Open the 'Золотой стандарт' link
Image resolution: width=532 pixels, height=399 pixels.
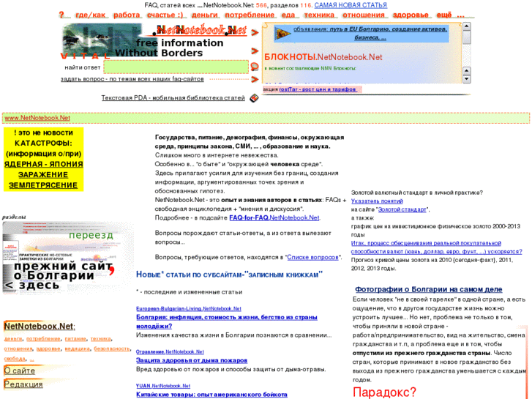pyautogui.click(x=402, y=209)
